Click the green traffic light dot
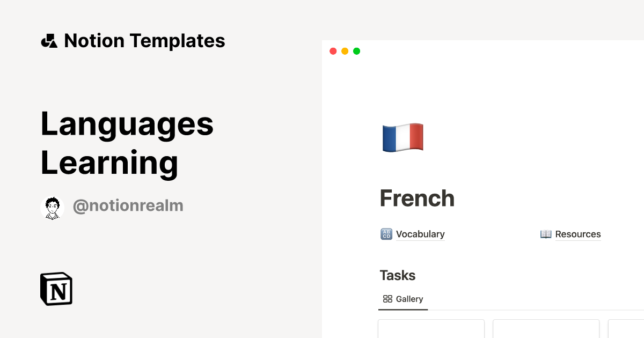Viewport: 644px width, 338px height. [x=356, y=51]
